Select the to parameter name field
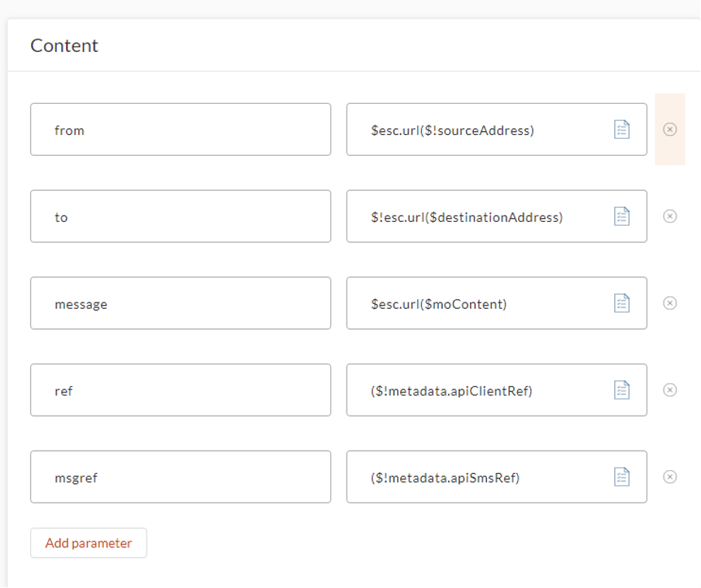 178,216
